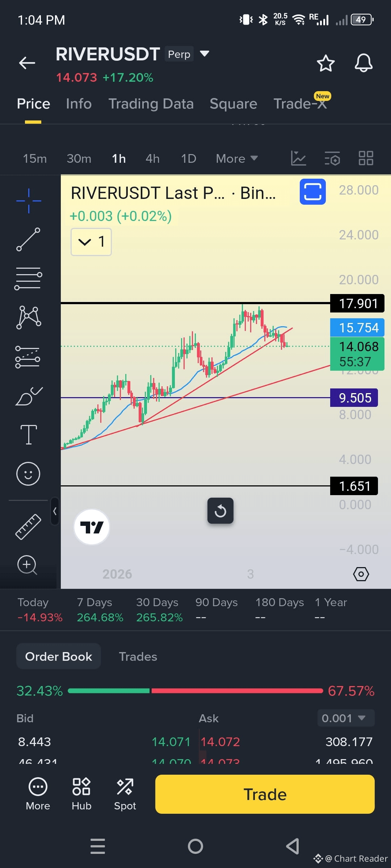Open price alert bell icon
Viewport: 391px width, 868px height.
tap(363, 63)
